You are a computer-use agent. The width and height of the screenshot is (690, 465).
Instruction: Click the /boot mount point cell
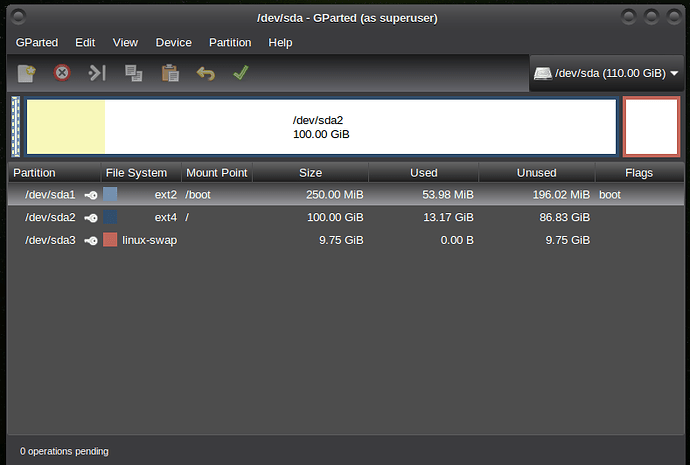(x=198, y=195)
